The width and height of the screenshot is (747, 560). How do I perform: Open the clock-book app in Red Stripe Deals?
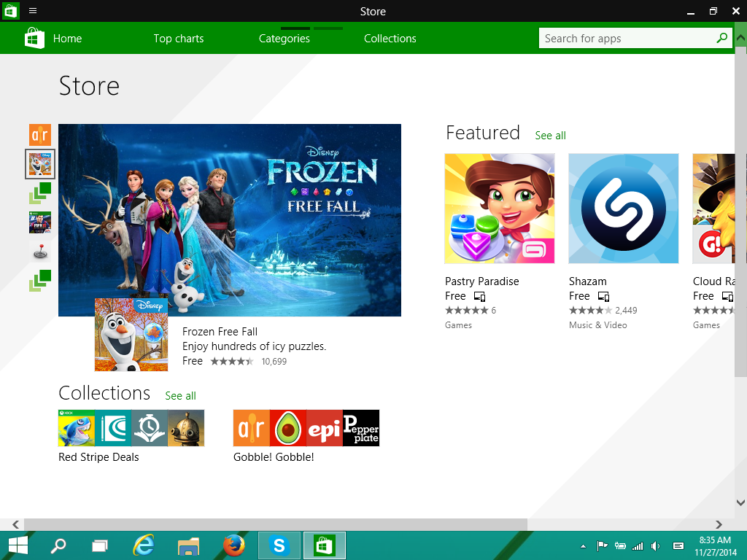click(x=150, y=428)
